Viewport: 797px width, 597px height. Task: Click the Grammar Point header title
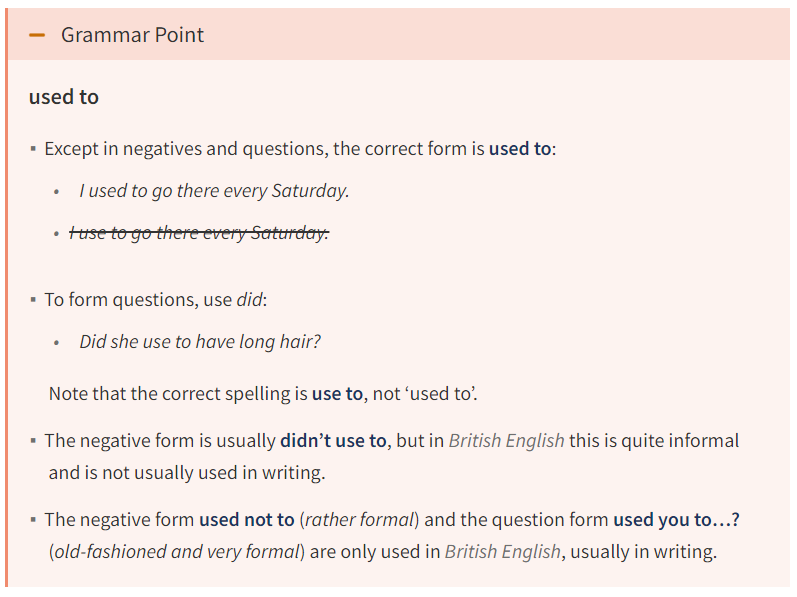[132, 35]
